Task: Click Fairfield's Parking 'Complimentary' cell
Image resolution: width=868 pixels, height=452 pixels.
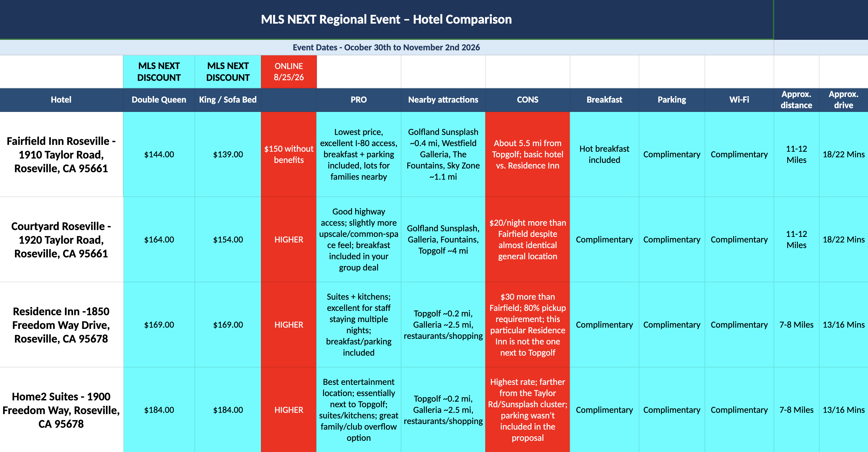Action: coord(672,155)
